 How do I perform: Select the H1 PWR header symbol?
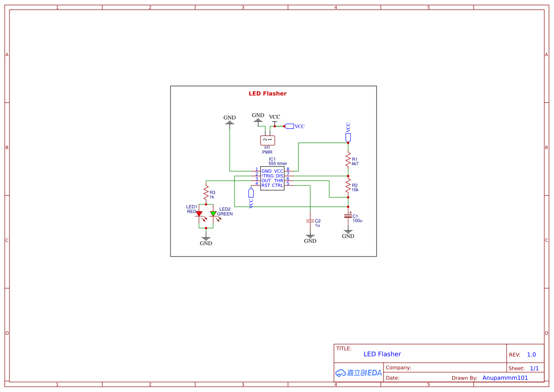pyautogui.click(x=267, y=140)
